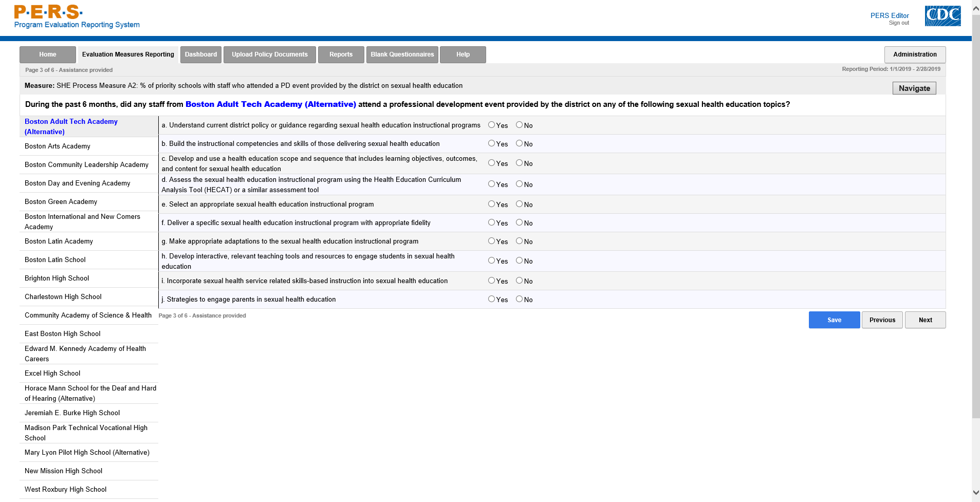The image size is (980, 502).
Task: Mark No for question g appropriate adaptations
Action: coord(520,241)
